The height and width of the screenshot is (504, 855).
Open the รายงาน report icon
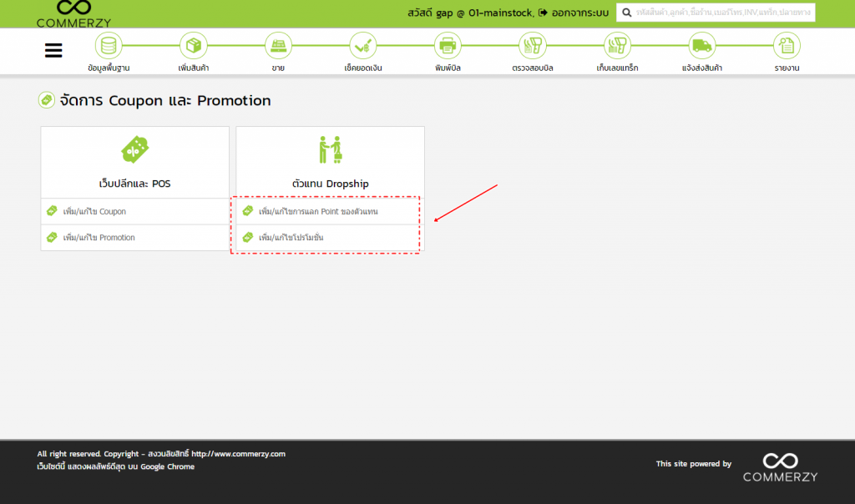click(x=787, y=45)
